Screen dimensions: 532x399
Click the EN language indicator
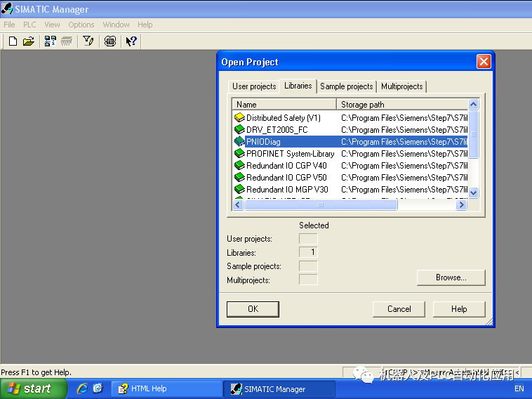click(x=519, y=388)
